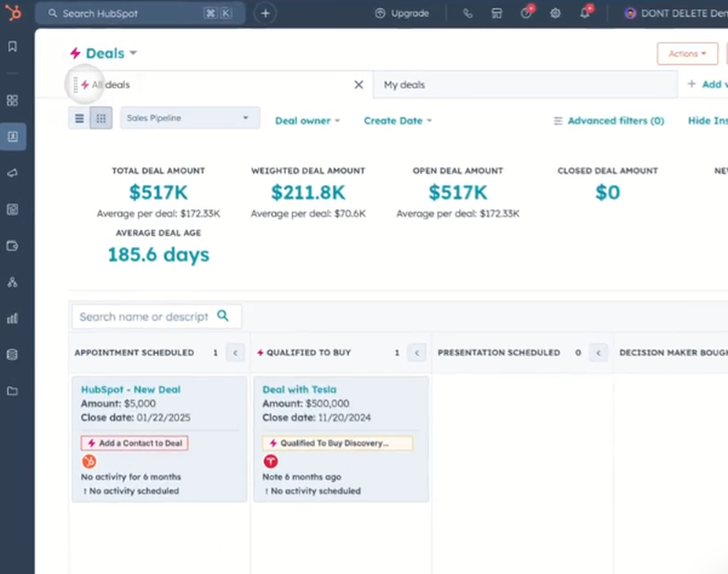Click the $517K total deal amount

[x=158, y=192]
